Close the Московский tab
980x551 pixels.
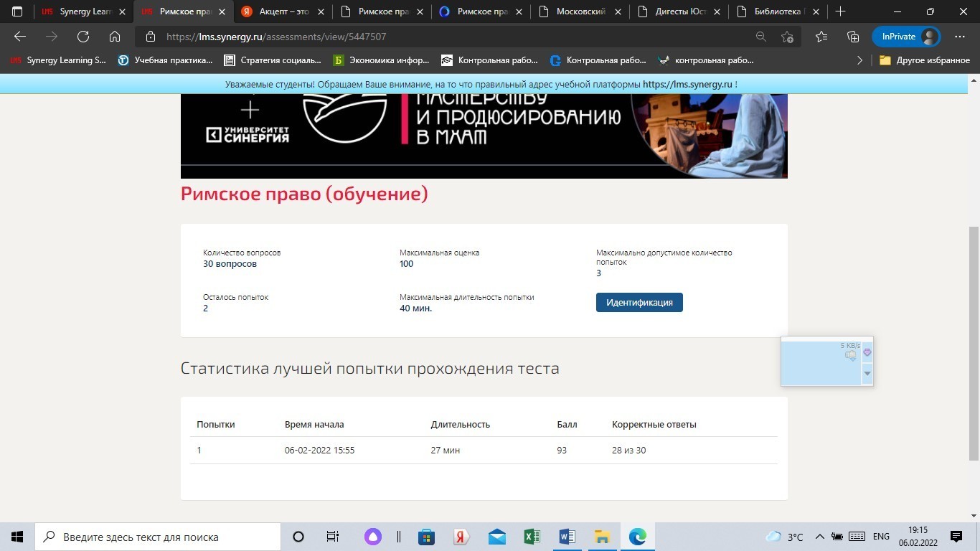[x=617, y=11]
